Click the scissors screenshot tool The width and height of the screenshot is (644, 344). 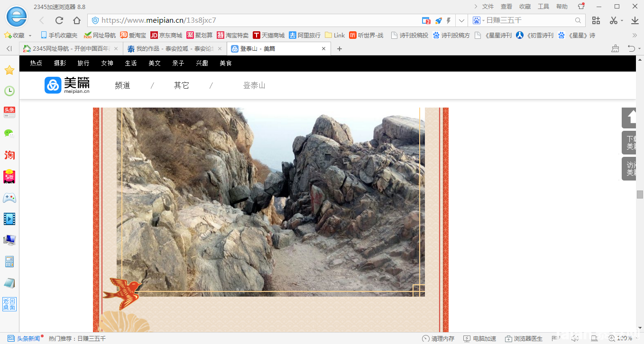tap(614, 20)
